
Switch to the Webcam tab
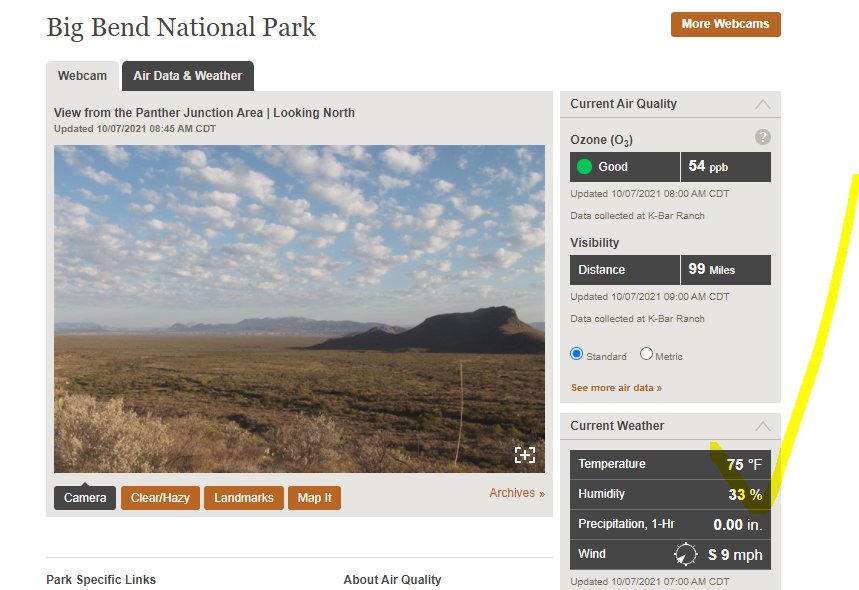82,76
